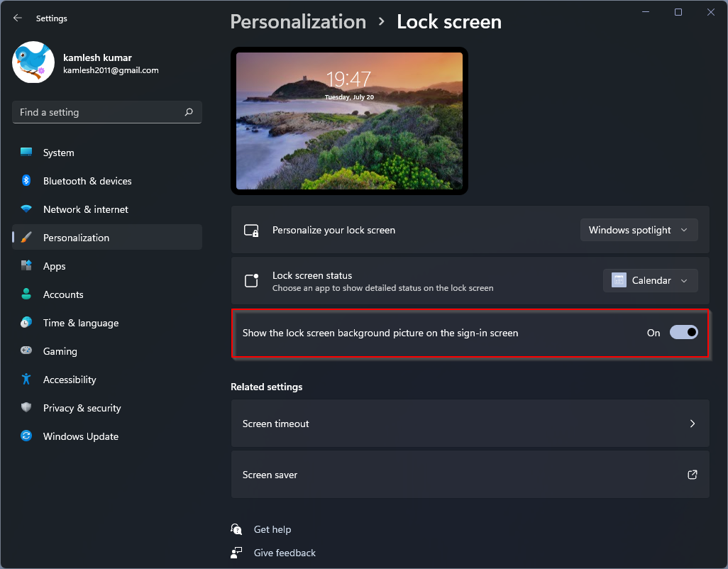Click the Get help icon

[236, 529]
